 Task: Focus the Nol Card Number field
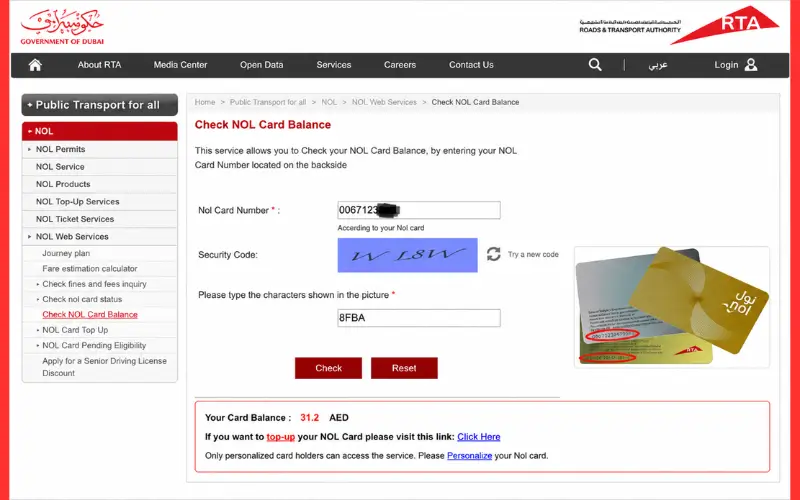[419, 210]
